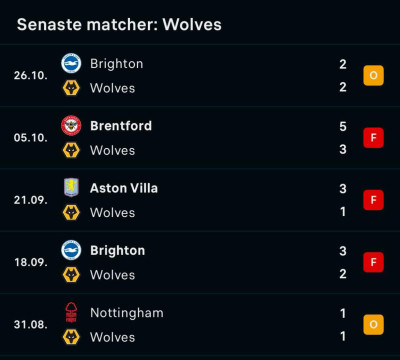Screen dimensions: 400x360
Task: Click the Brentford club crest
Action: [71, 126]
